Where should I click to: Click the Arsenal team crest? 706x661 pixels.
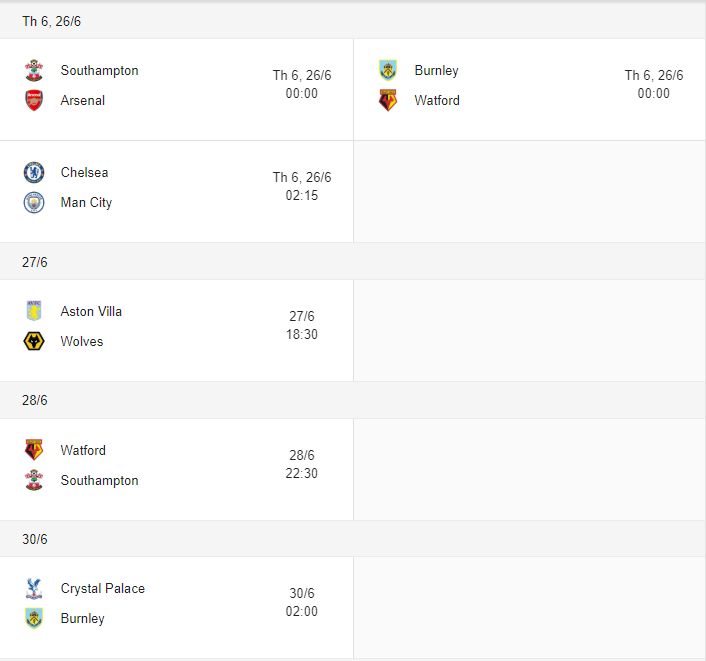34,101
